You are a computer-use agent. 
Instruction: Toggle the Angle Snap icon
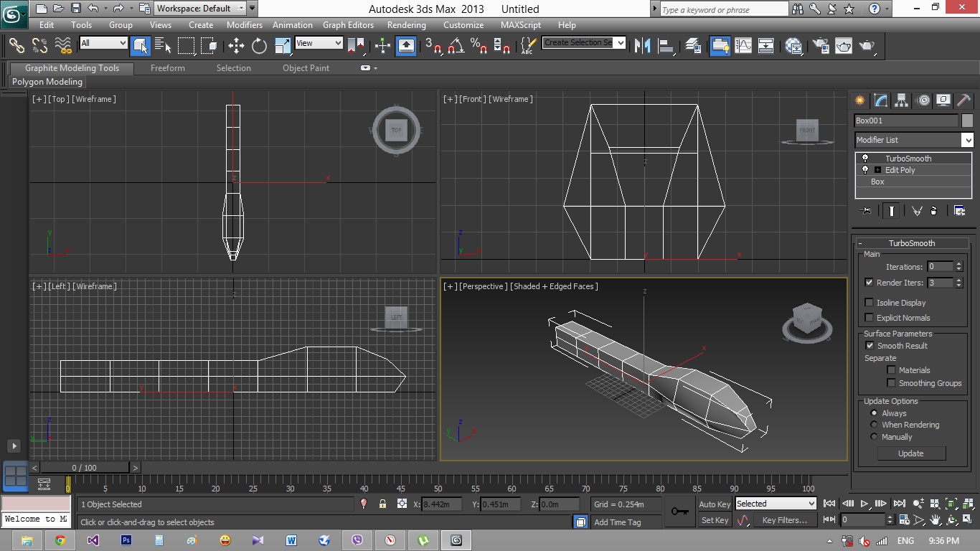click(456, 46)
